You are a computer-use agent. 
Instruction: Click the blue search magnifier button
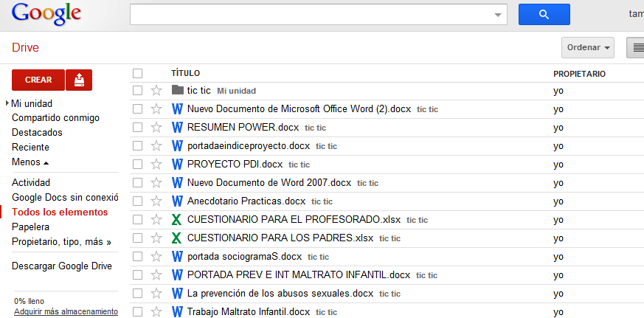544,14
